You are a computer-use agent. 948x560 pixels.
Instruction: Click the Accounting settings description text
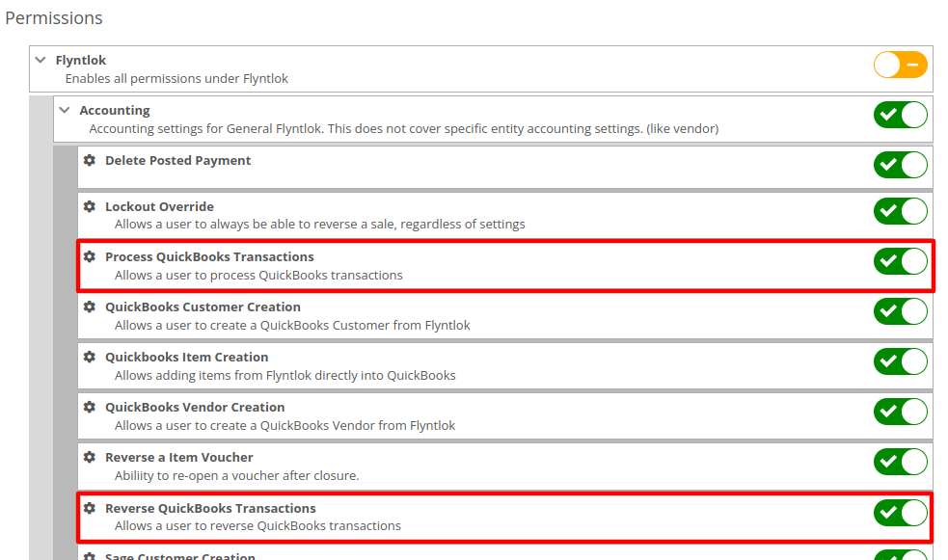tap(404, 128)
